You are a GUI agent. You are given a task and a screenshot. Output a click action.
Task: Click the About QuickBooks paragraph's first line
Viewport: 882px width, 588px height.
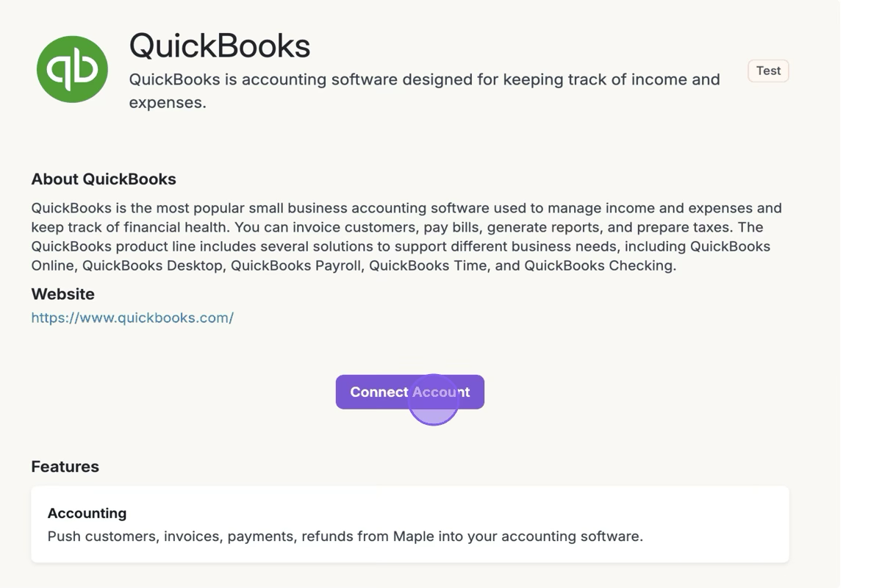[x=406, y=208]
